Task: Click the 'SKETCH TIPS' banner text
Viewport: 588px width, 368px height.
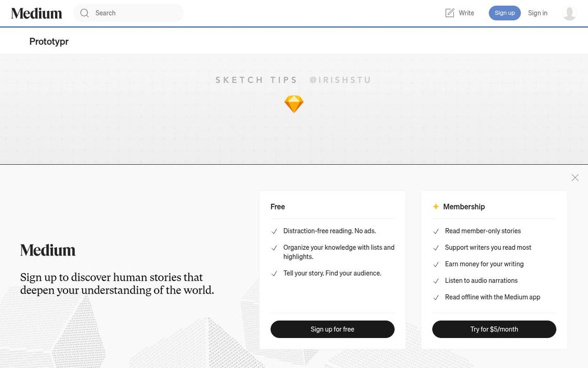Action: [256, 80]
